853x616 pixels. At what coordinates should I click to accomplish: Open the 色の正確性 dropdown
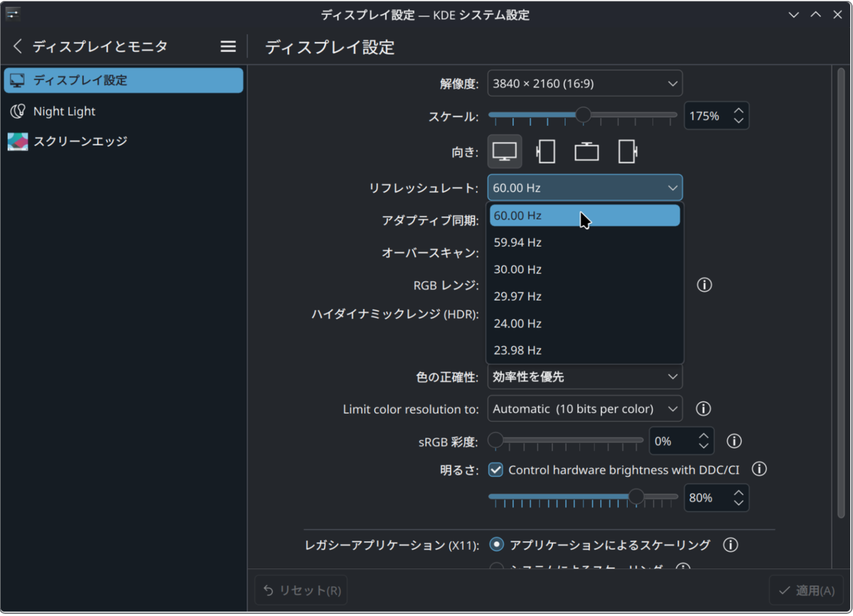[x=584, y=377]
